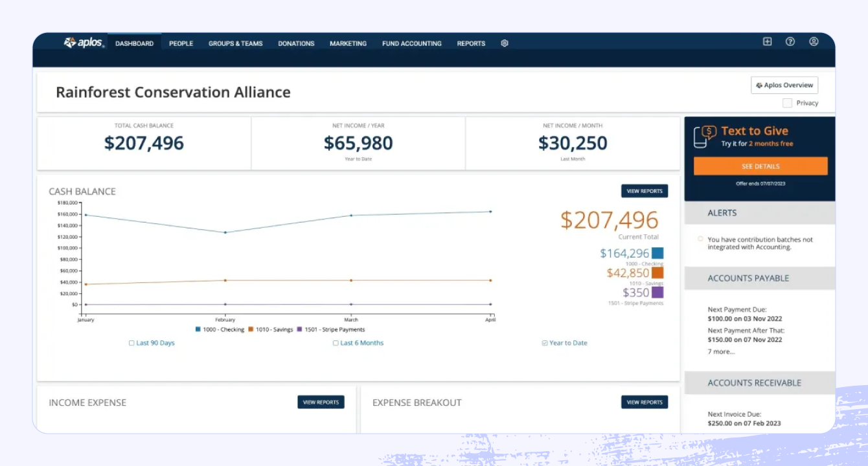The height and width of the screenshot is (466, 868).
Task: Click the 7 more payables link
Action: click(721, 351)
